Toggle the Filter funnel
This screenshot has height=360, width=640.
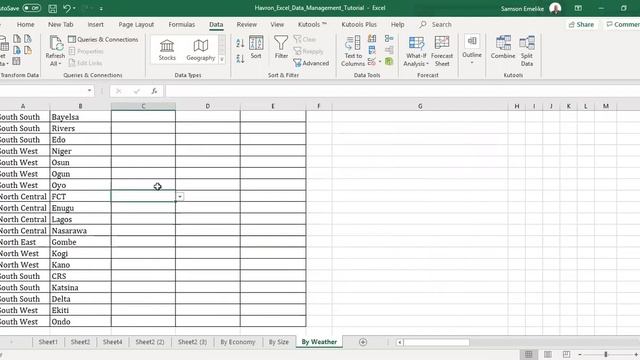tap(281, 48)
